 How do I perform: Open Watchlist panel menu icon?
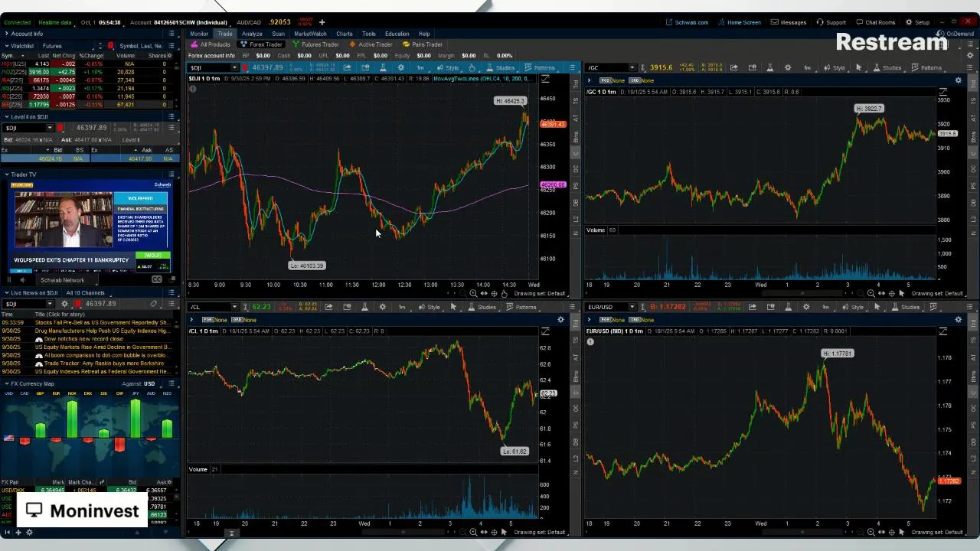(171, 46)
